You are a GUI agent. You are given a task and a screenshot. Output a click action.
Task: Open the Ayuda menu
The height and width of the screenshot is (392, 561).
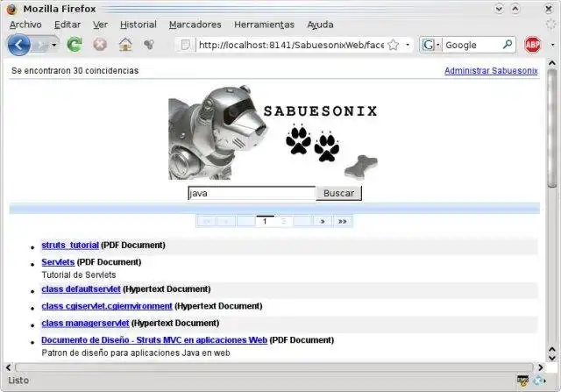[320, 25]
